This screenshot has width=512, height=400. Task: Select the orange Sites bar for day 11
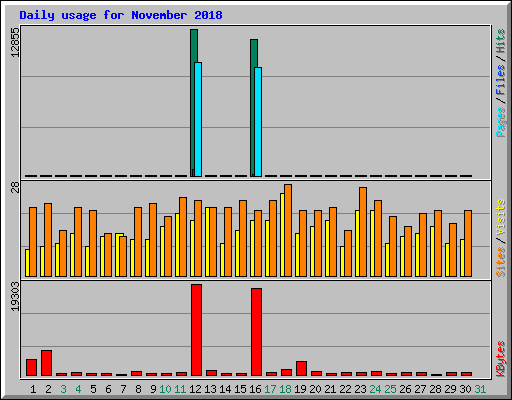[x=183, y=237]
